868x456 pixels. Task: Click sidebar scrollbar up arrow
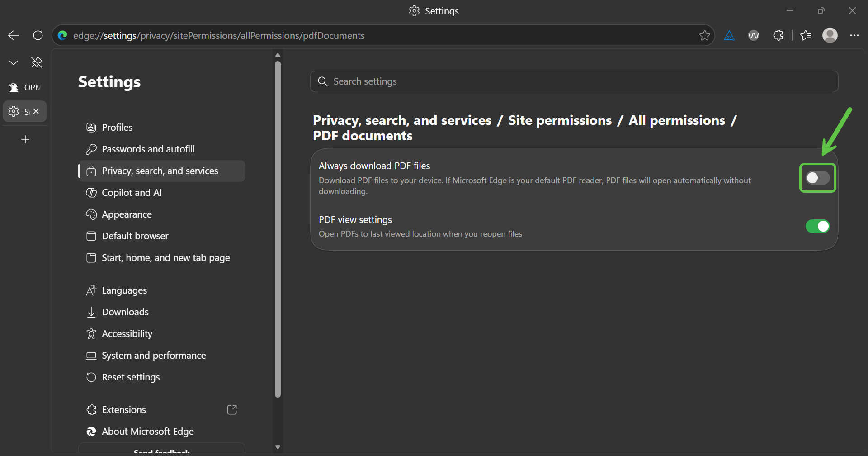tap(278, 55)
